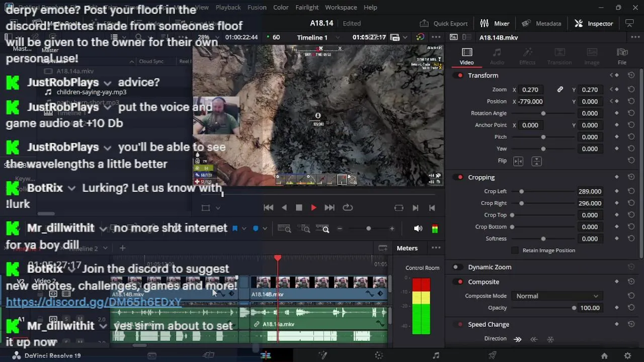Check Retain Image Position checkbox
This screenshot has height=362, width=644.
tap(515, 250)
